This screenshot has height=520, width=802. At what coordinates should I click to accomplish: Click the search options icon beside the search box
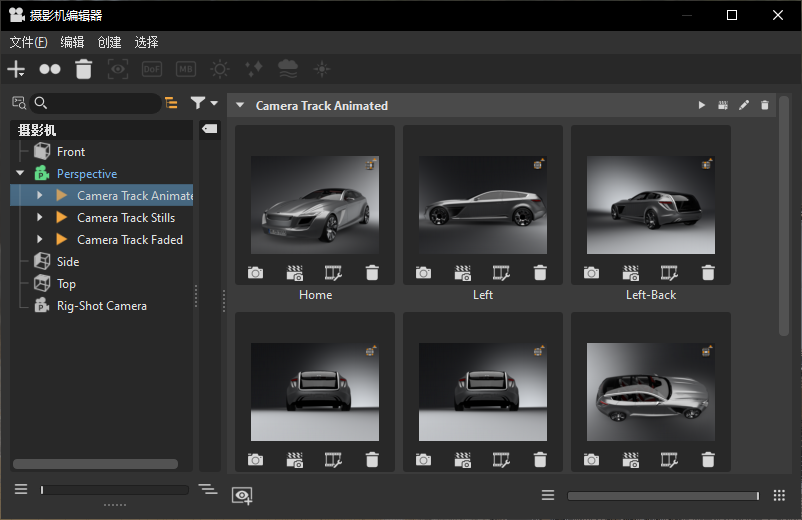point(19,103)
